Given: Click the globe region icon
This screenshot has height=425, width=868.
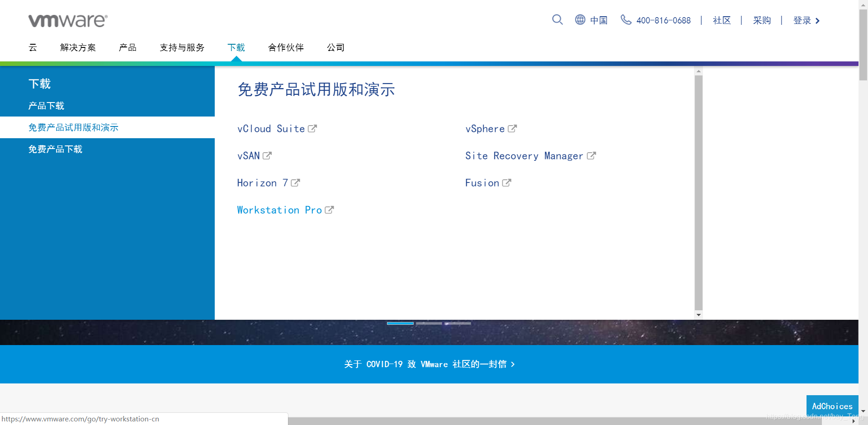Looking at the screenshot, I should point(580,19).
